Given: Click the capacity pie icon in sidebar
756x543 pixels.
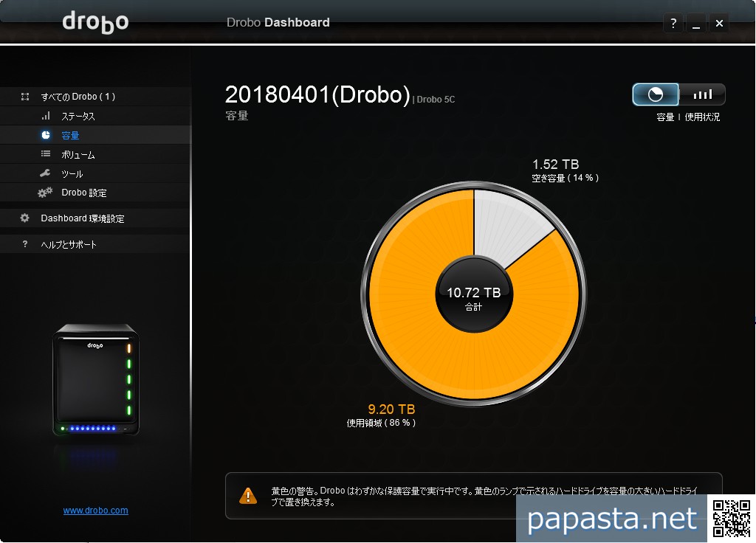Looking at the screenshot, I should tap(46, 135).
